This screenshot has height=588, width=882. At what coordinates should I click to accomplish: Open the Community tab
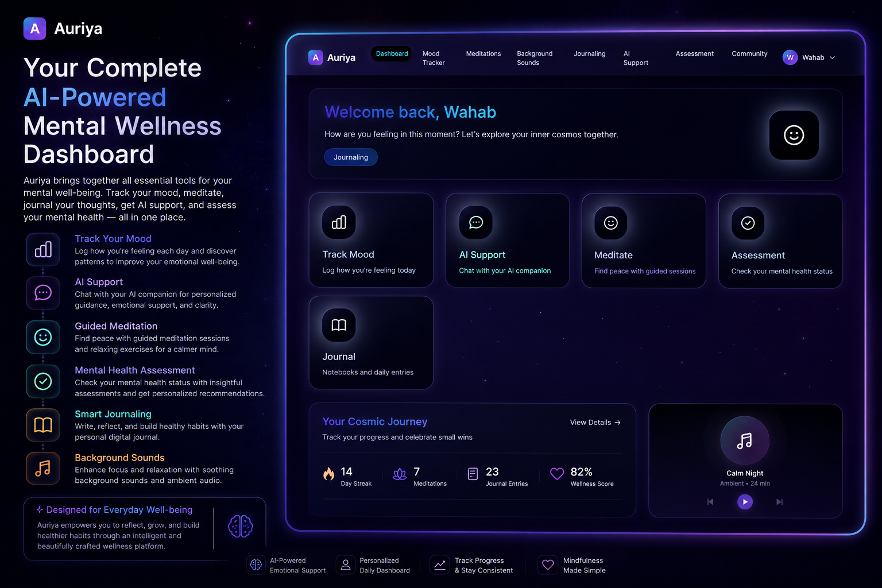coord(749,53)
